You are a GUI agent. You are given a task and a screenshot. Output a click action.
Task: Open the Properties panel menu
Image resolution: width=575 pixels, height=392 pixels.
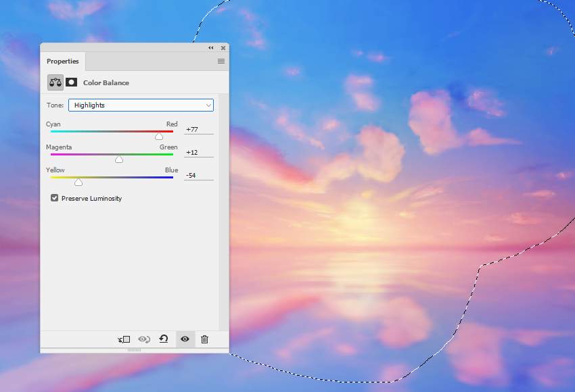click(221, 62)
